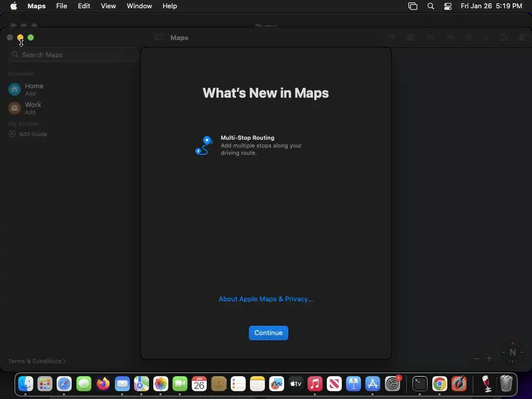The height and width of the screenshot is (399, 532).
Task: Open System Settings from the Dock
Action: coord(393,384)
